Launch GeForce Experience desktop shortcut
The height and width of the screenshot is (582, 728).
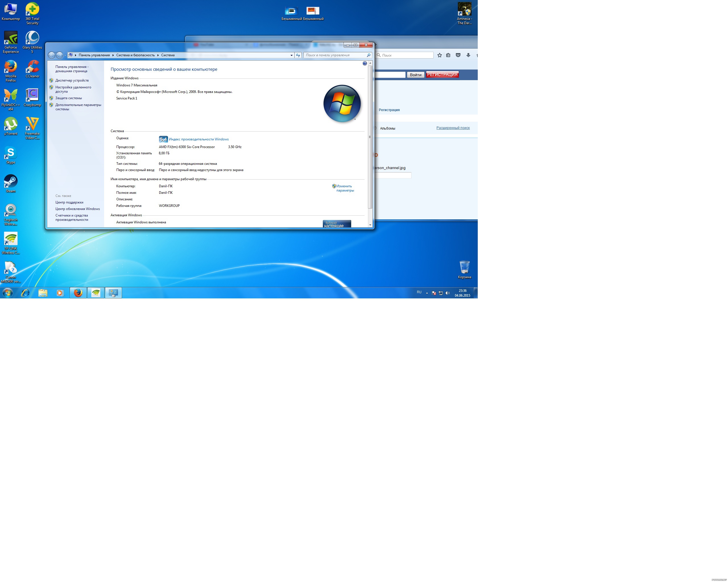point(11,42)
